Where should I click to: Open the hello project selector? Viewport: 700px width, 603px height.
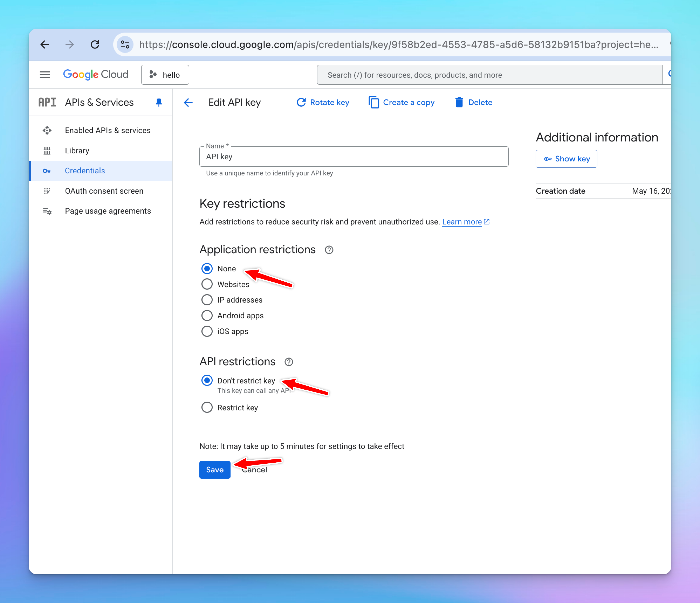pos(165,75)
